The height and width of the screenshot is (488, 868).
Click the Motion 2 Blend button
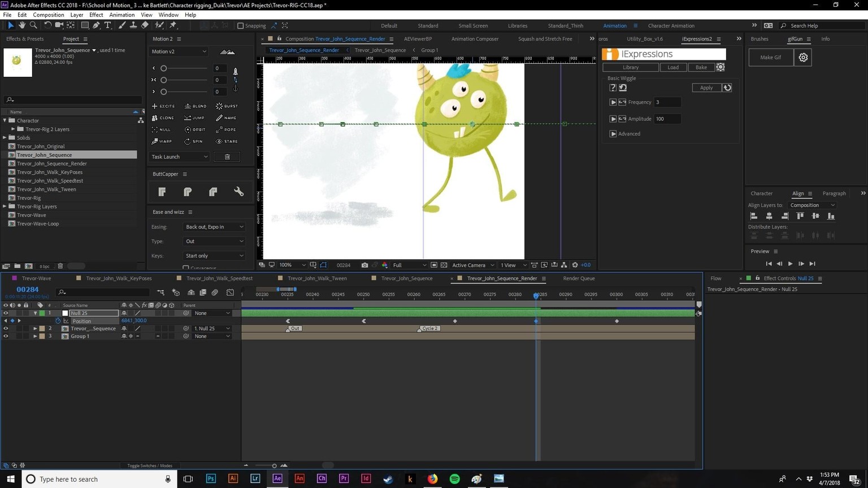(196, 106)
